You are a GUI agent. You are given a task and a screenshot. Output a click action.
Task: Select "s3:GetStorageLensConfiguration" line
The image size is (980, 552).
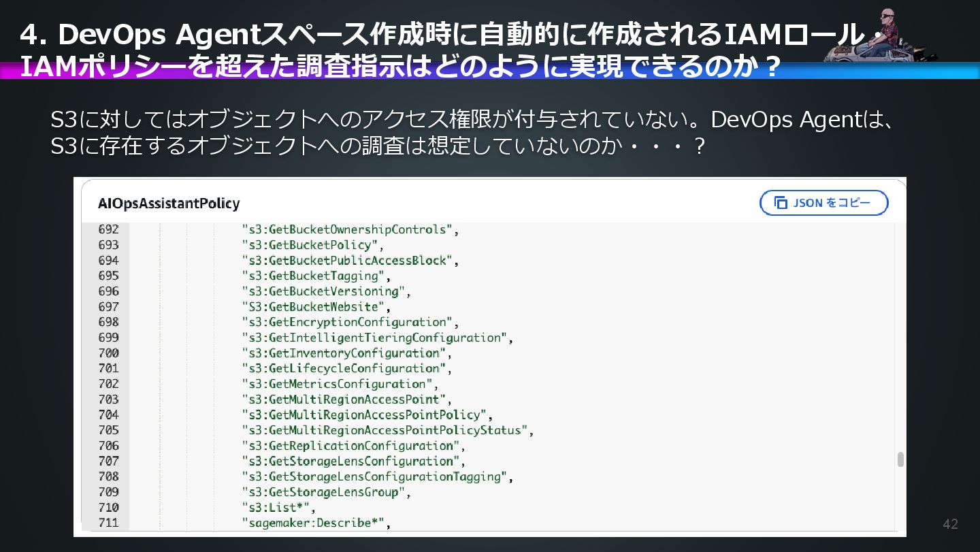click(x=354, y=461)
